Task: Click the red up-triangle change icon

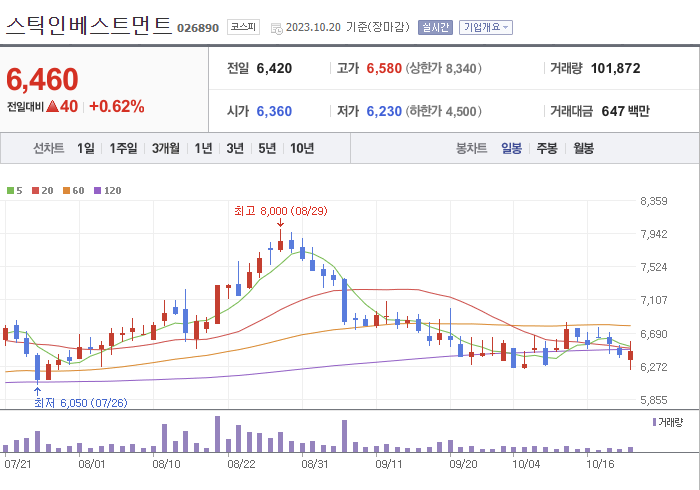Action: click(x=52, y=106)
